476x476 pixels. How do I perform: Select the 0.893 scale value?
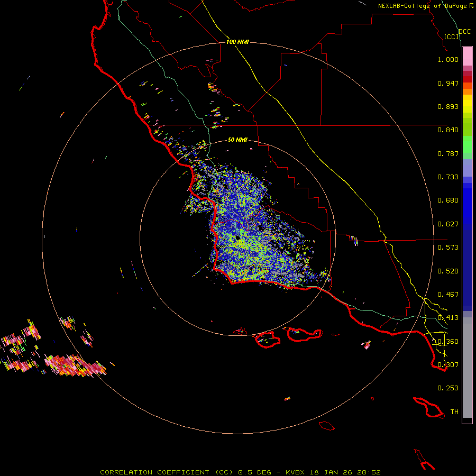click(x=448, y=106)
